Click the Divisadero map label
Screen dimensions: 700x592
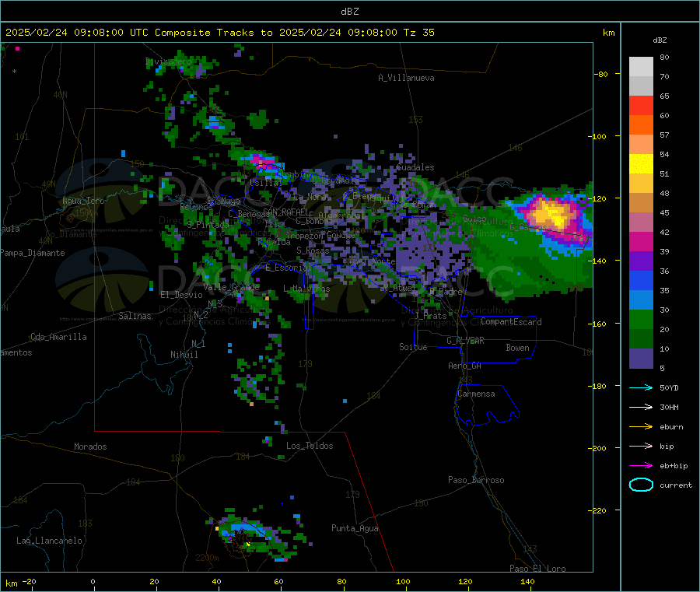tap(169, 61)
